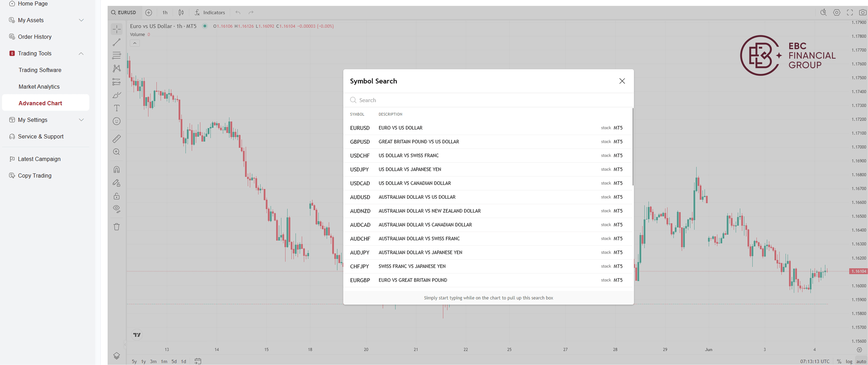
Task: Click the fullscreen mode icon
Action: coord(850,12)
